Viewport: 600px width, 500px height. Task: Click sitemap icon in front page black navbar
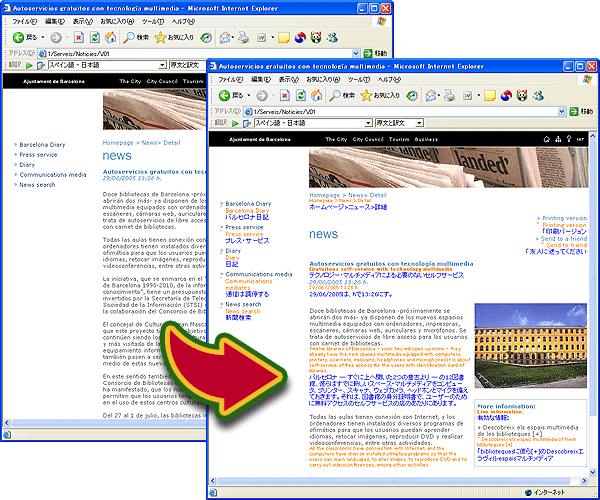point(558,139)
